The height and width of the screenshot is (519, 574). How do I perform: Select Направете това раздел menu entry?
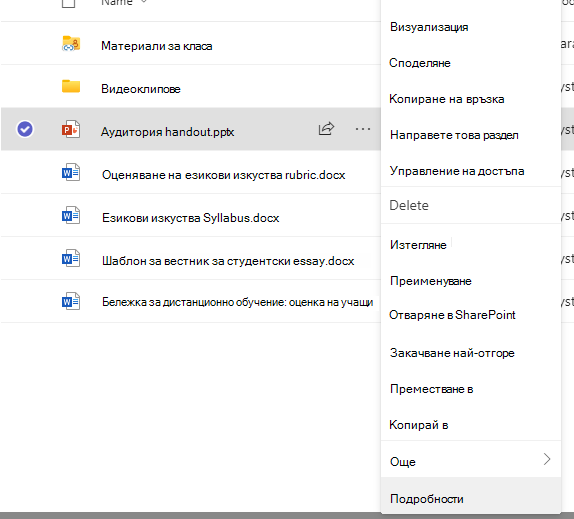(x=454, y=135)
